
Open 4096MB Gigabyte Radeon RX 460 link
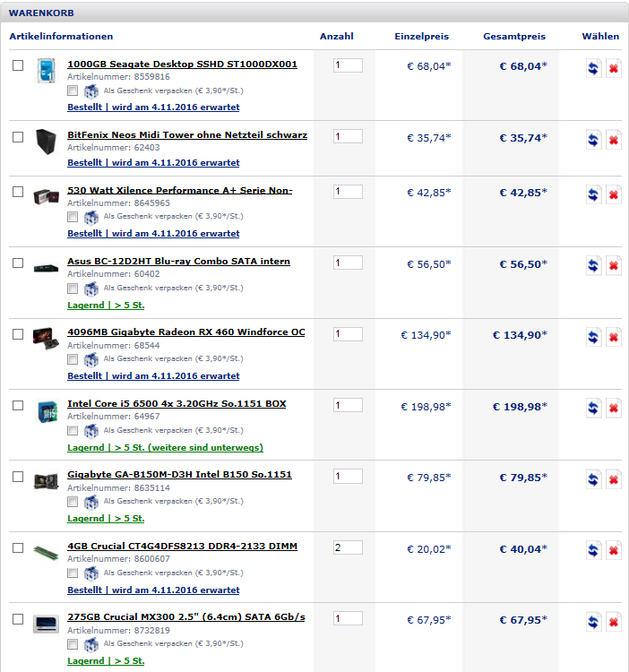click(186, 332)
